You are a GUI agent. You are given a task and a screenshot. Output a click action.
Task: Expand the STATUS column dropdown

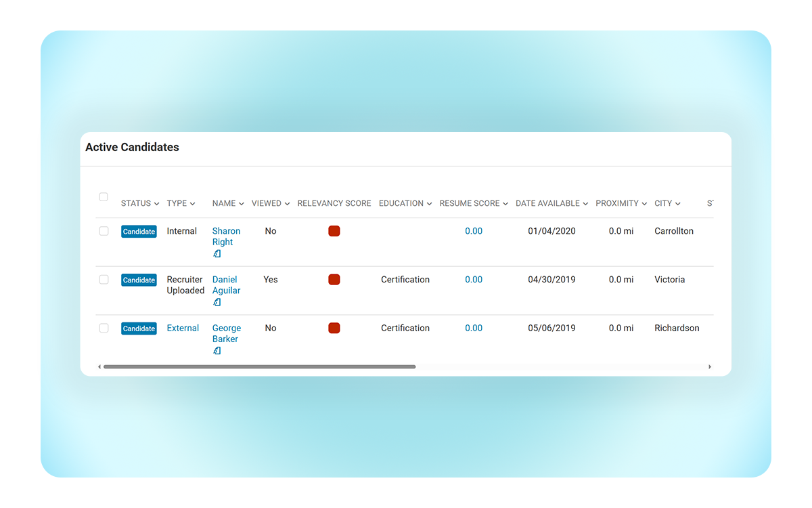tap(140, 203)
